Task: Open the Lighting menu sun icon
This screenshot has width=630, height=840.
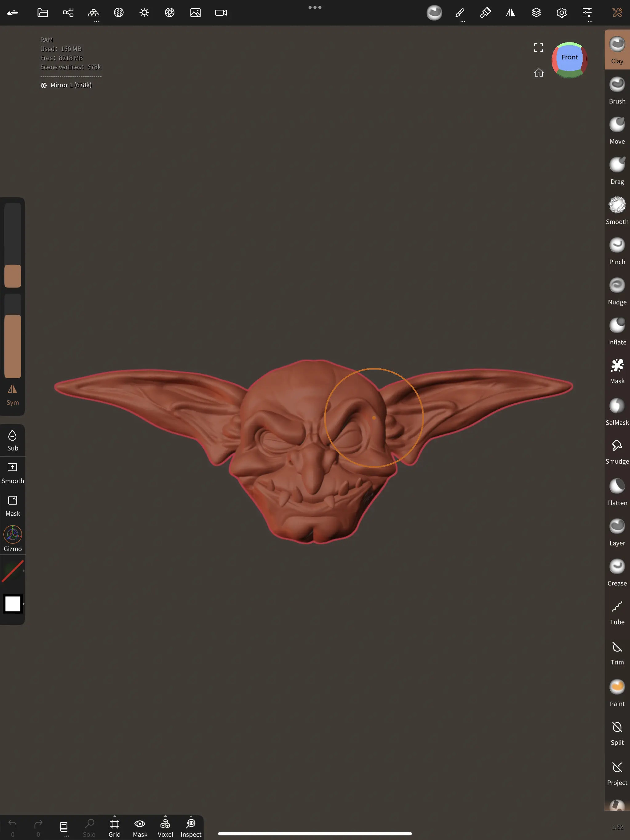Action: pos(144,13)
